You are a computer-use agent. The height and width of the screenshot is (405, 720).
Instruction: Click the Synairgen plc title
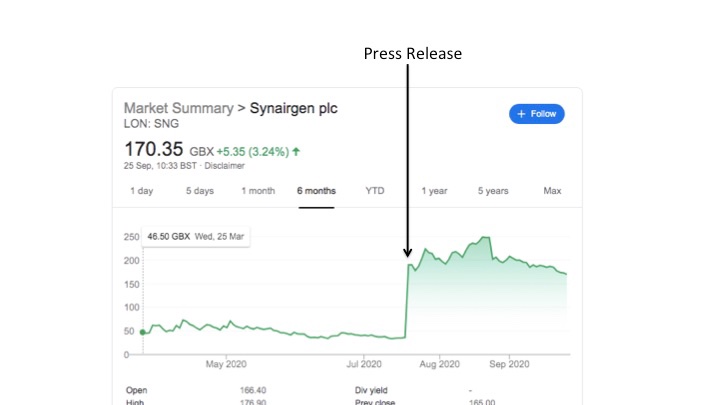coord(293,108)
